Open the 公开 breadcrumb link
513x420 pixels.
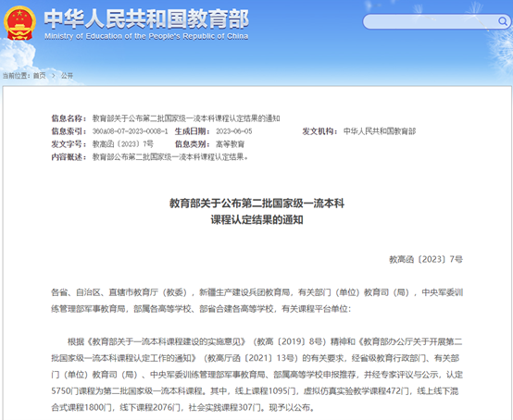[67, 76]
